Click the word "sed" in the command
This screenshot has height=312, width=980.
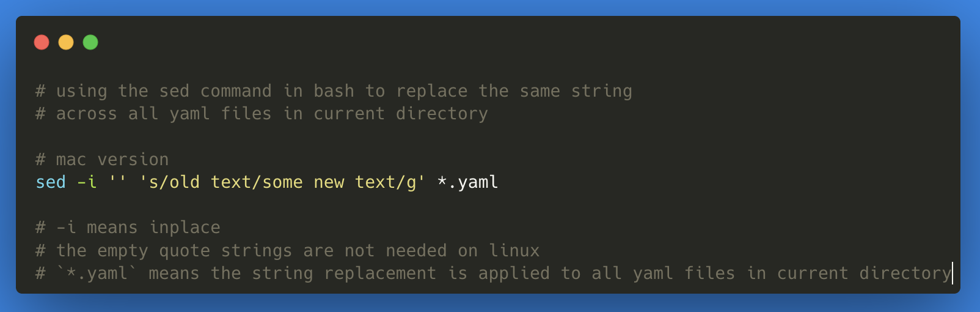coord(51,182)
